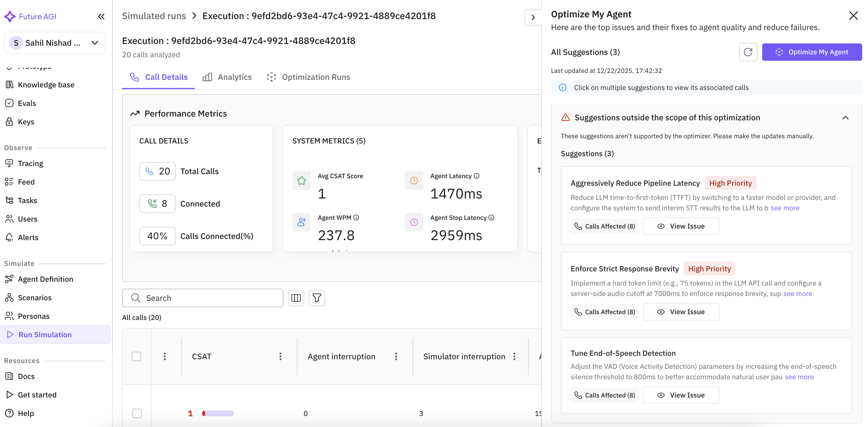This screenshot has width=868, height=427.
Task: Click Agent WPM info icon
Action: (x=357, y=218)
